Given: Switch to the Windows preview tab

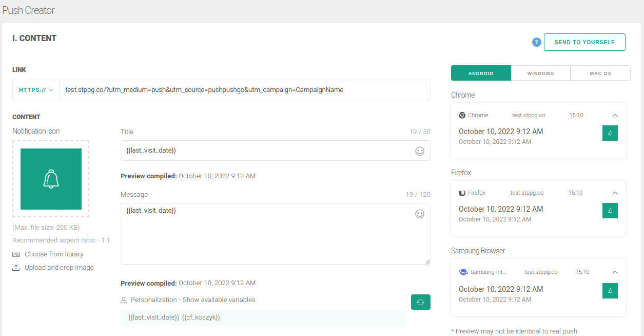Looking at the screenshot, I should click(x=540, y=73).
